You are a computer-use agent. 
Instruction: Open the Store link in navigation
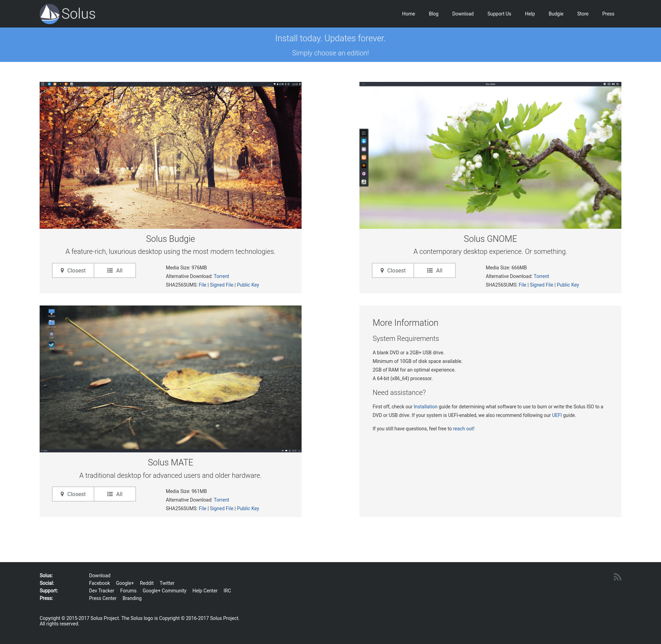pyautogui.click(x=583, y=14)
